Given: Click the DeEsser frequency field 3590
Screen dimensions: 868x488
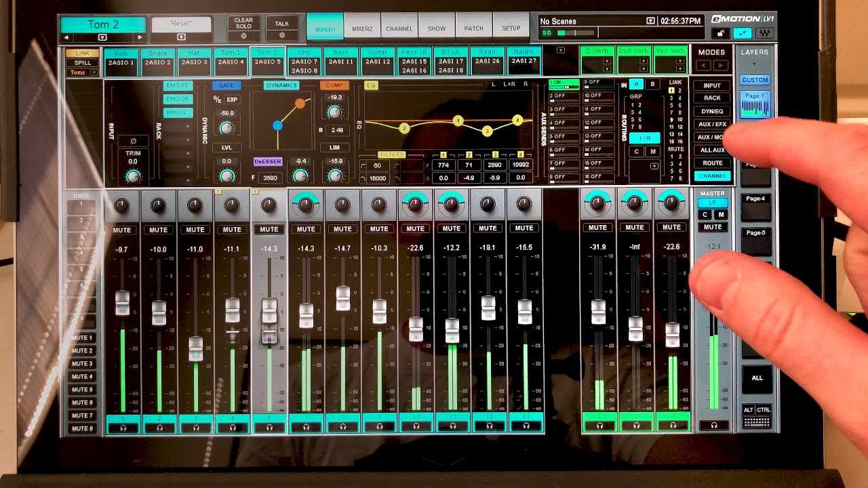Looking at the screenshot, I should pyautogui.click(x=270, y=178).
